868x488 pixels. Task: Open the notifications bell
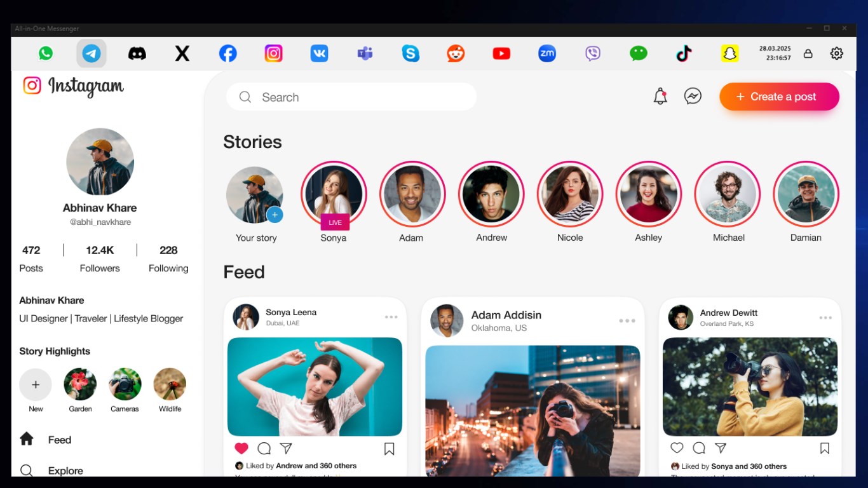660,96
